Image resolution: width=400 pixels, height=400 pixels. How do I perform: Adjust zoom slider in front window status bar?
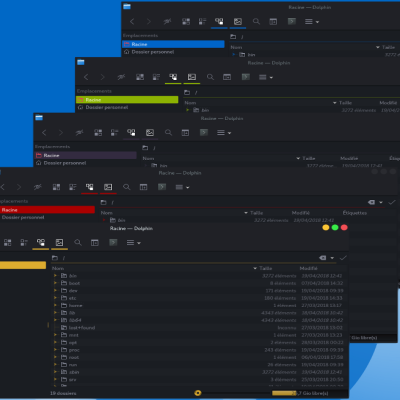pos(197,393)
